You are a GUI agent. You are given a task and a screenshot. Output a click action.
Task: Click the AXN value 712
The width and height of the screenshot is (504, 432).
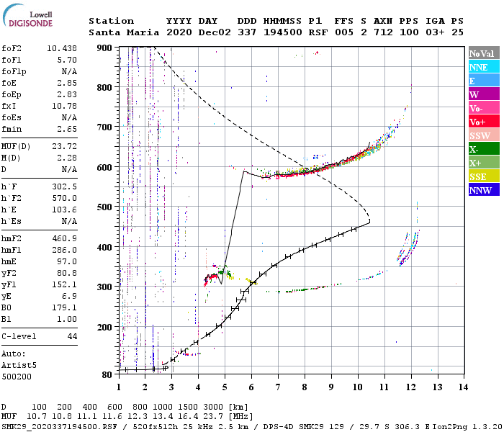click(x=383, y=32)
